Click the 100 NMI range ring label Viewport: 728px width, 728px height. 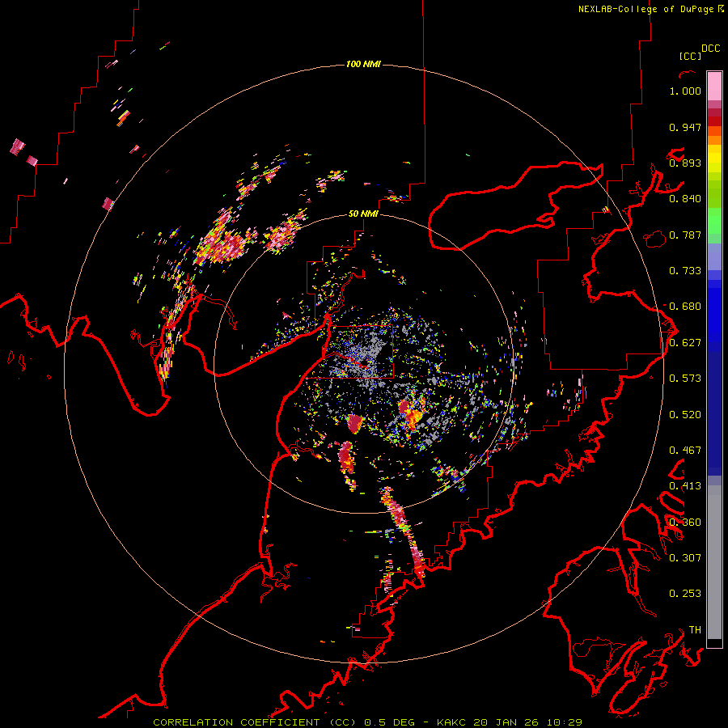tap(363, 64)
